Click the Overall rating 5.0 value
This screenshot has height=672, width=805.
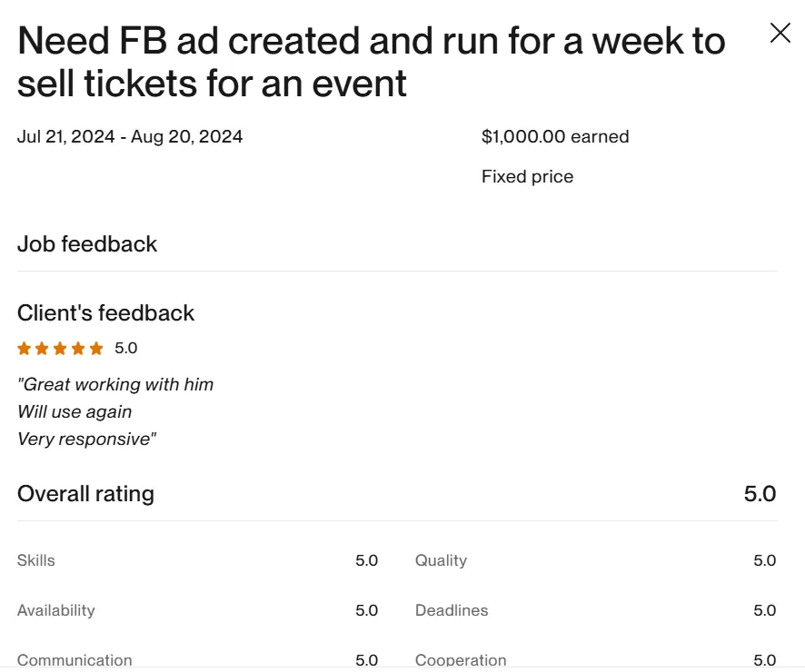coord(760,494)
